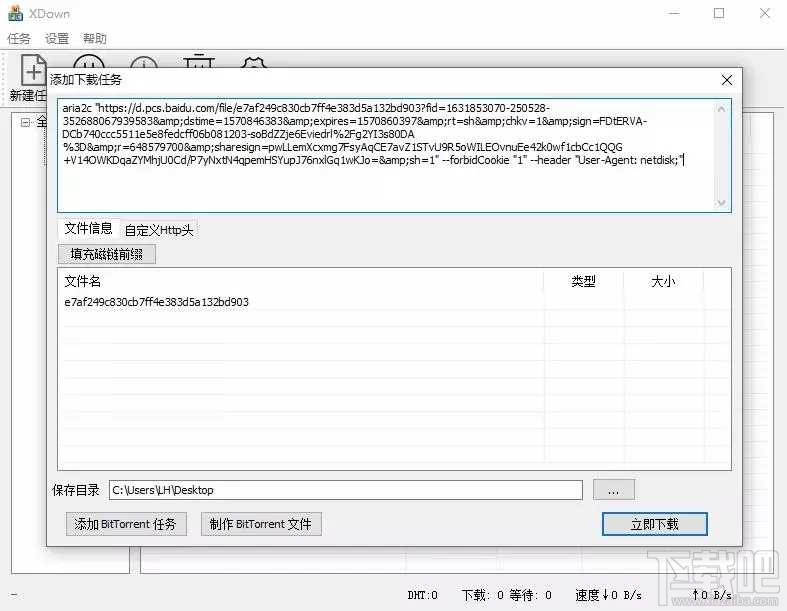Click the 类型 column header
787x611 pixels.
pos(583,281)
